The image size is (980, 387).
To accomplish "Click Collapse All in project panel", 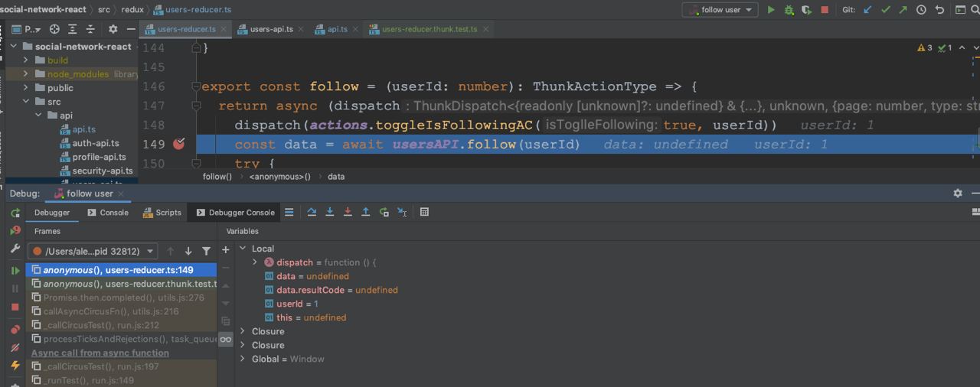I will [90, 29].
